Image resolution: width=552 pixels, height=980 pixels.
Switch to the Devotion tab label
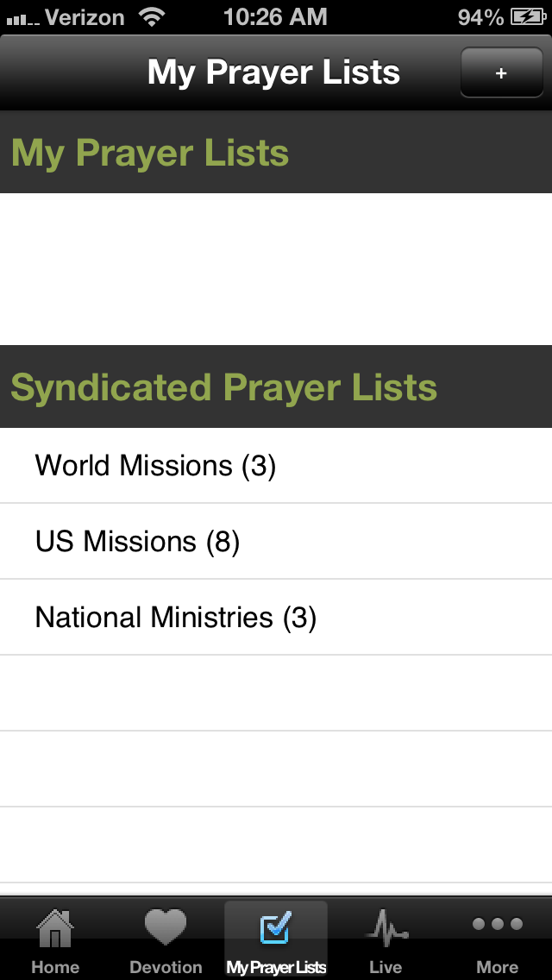166,967
